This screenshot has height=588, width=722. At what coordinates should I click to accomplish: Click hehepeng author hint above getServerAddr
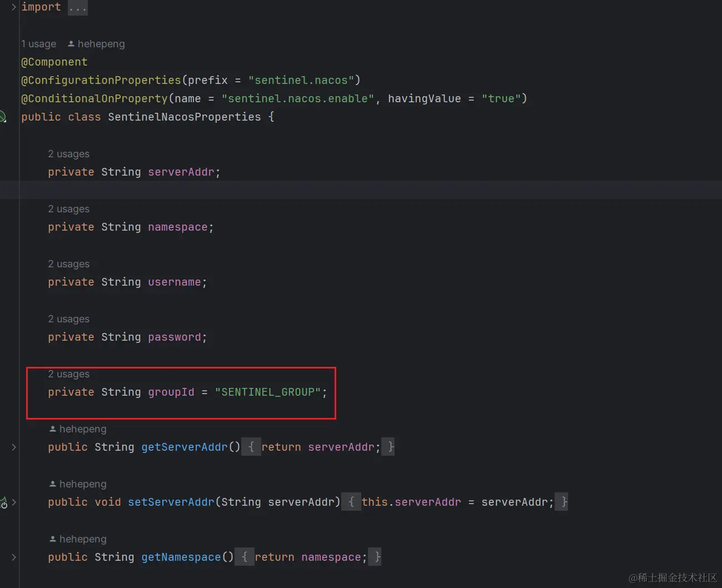click(x=78, y=429)
